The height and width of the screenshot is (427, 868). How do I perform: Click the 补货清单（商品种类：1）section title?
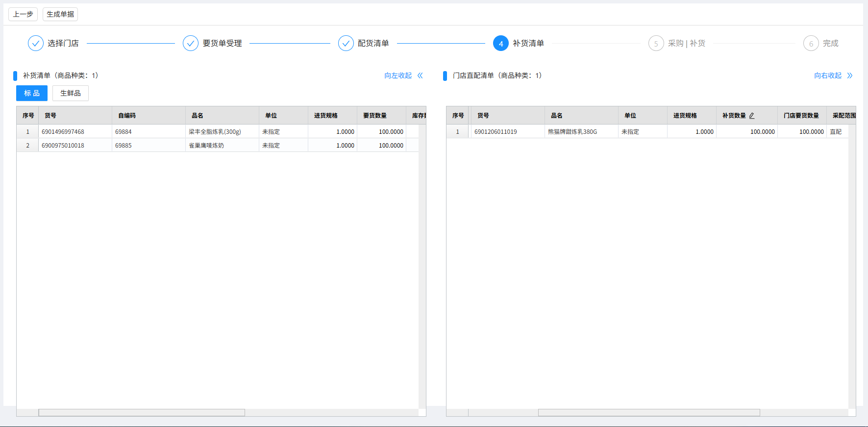click(61, 75)
